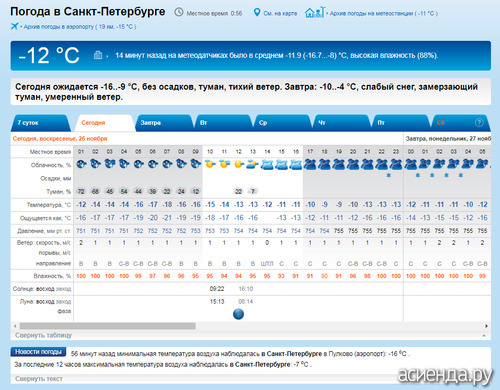This screenshot has width=500, height=390.
Task: Click the airplane airport archive icon
Action: click(x=14, y=26)
